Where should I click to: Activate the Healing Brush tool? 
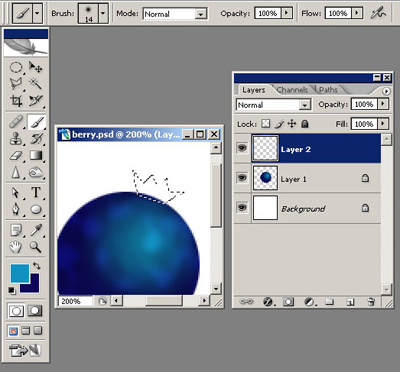(x=16, y=122)
